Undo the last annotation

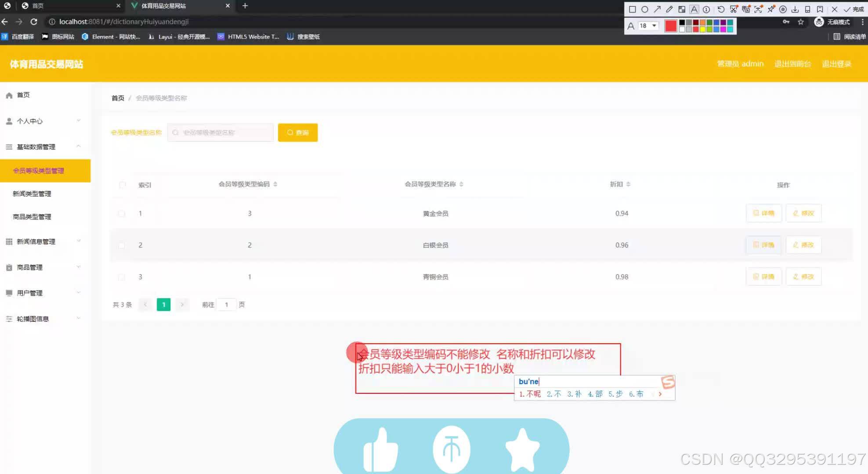click(x=721, y=9)
